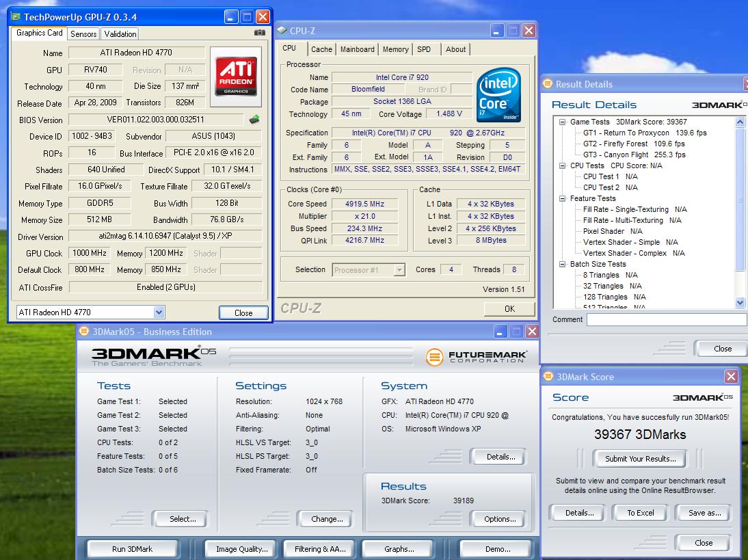Click the Result Details title bar icon
748x560 pixels.
pyautogui.click(x=548, y=83)
